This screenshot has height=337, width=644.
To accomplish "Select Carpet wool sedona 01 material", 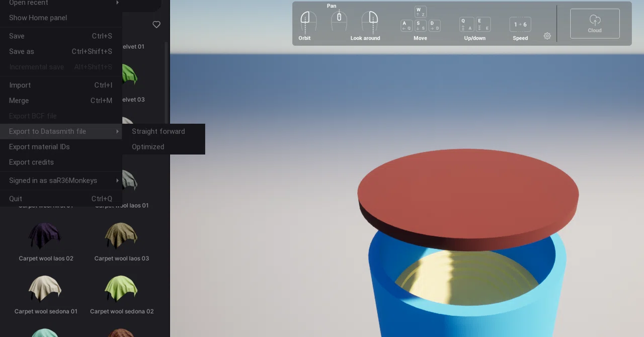I will pyautogui.click(x=46, y=295).
